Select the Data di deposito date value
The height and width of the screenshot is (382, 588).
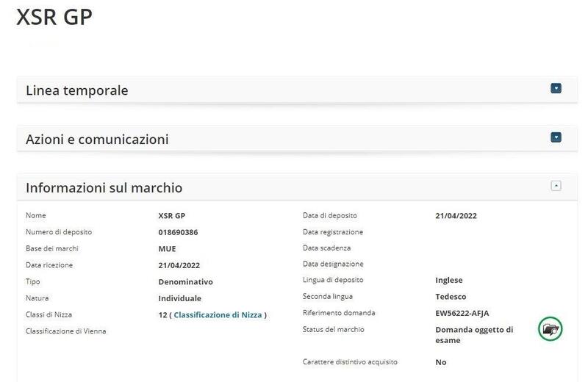click(x=456, y=216)
